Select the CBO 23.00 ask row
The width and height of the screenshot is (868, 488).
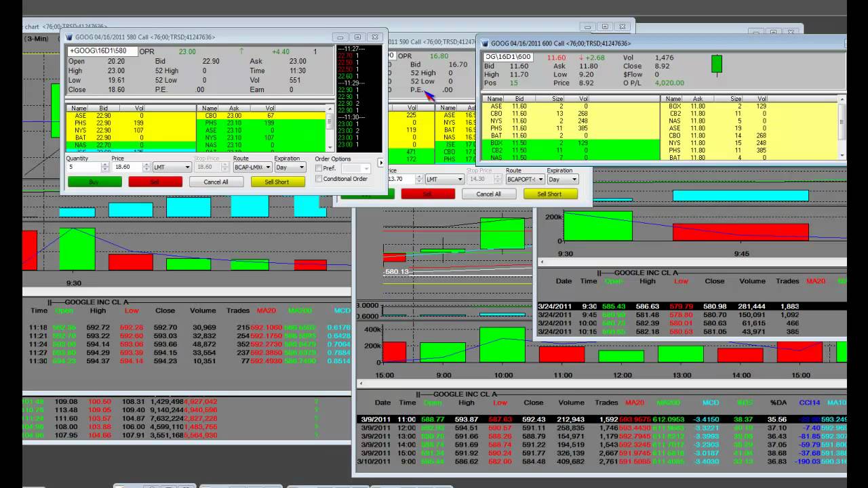tap(261, 116)
